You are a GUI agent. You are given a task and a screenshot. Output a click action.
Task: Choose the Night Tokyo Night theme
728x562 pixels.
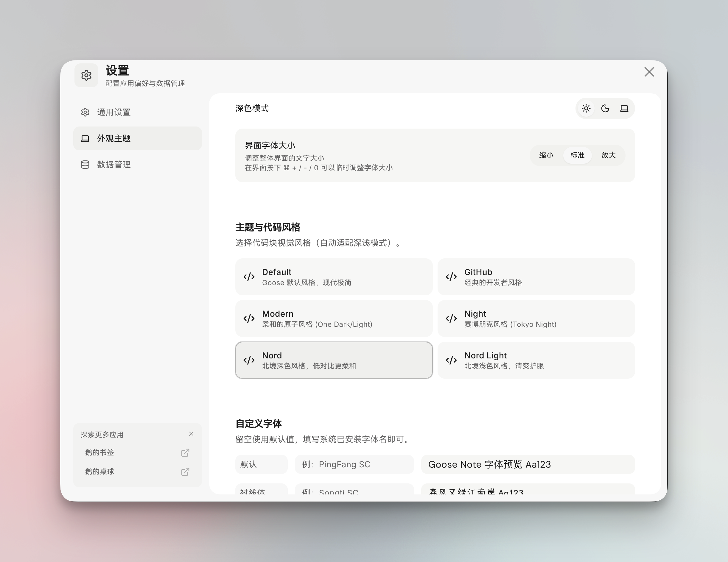pos(536,319)
